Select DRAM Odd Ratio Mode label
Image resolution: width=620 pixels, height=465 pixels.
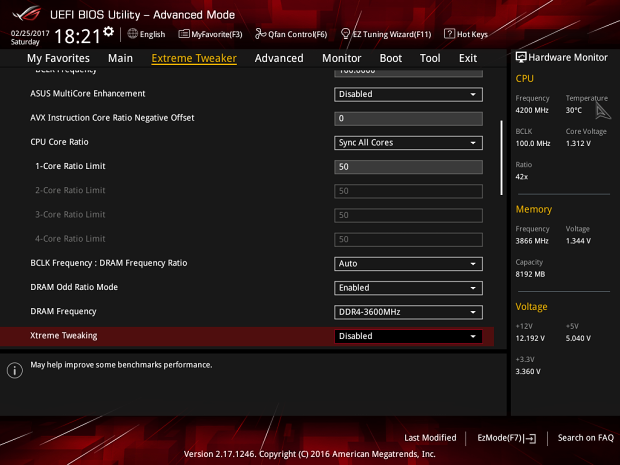coord(74,287)
